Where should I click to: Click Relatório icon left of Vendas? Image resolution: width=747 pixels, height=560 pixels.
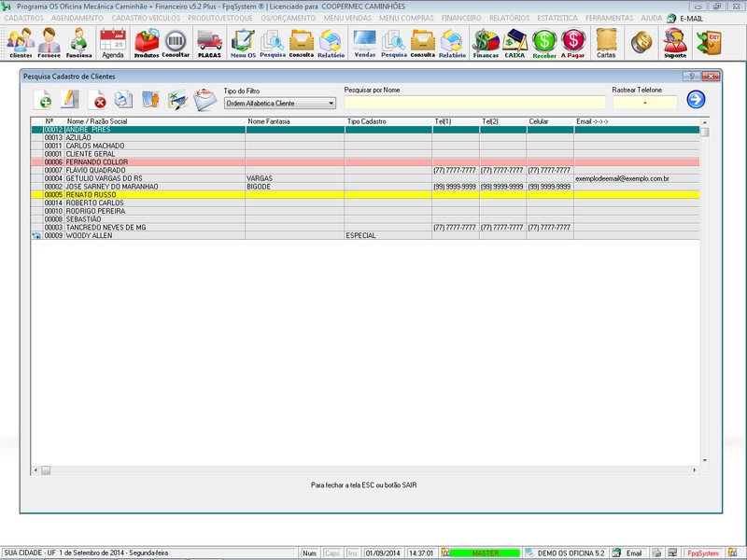point(331,43)
